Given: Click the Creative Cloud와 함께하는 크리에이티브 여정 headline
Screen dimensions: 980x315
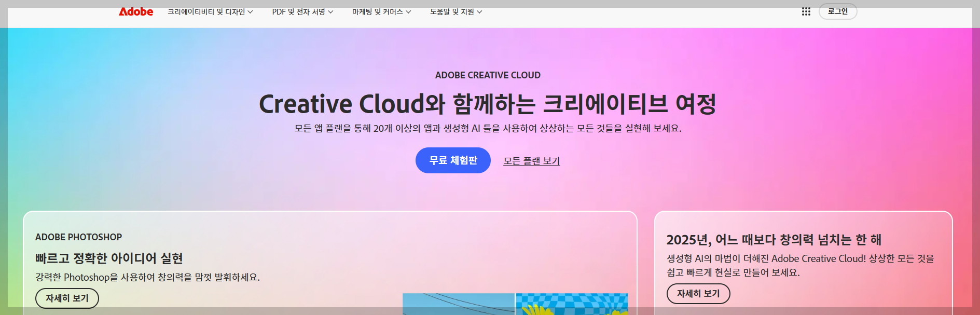Looking at the screenshot, I should (x=488, y=104).
